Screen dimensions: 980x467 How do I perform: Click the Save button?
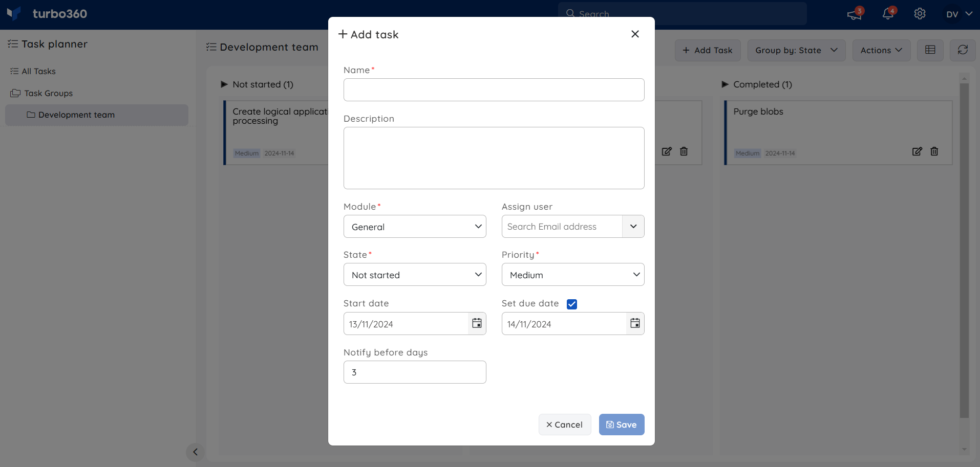tap(622, 425)
